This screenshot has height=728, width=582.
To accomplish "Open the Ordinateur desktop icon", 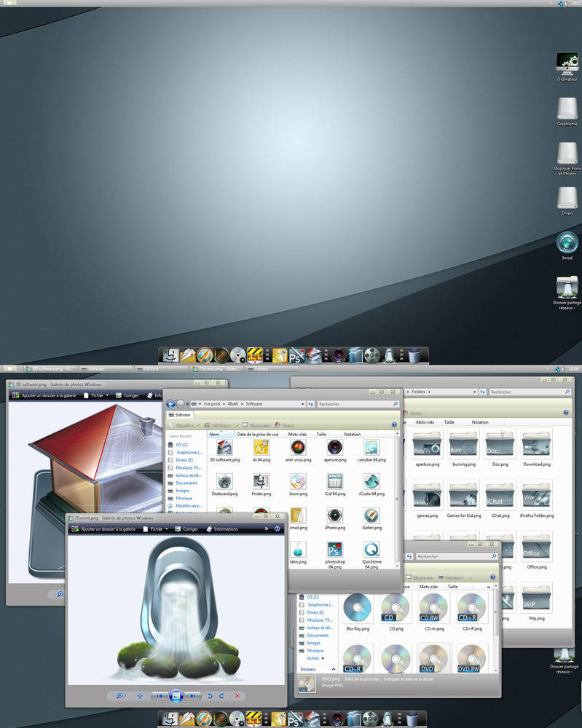I will coord(567,63).
